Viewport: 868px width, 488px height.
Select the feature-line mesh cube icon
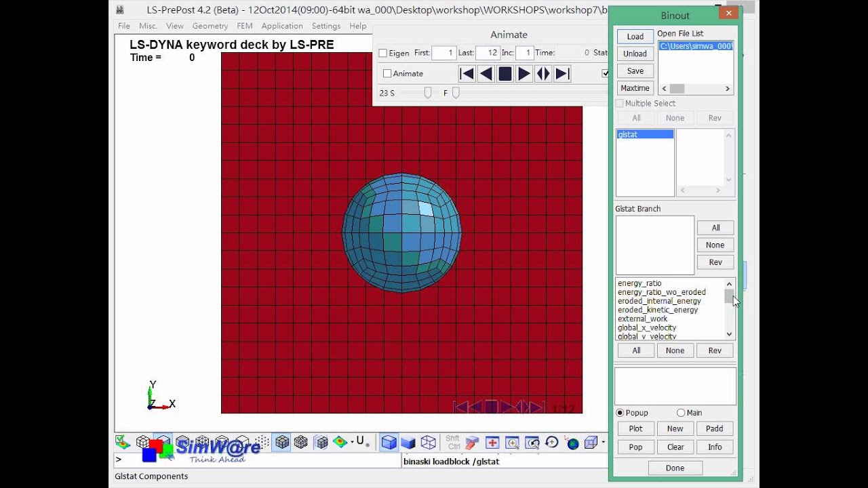click(321, 443)
